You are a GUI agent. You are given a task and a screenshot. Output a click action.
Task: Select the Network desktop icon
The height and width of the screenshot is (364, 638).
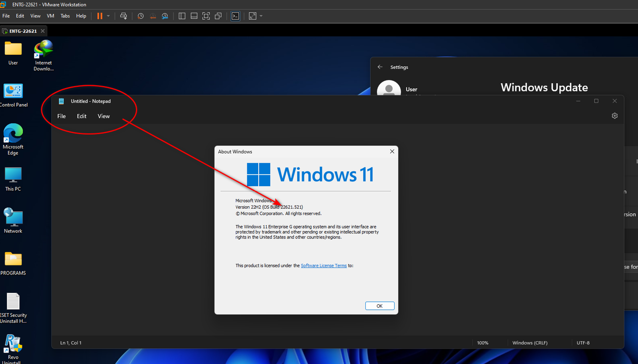13,221
